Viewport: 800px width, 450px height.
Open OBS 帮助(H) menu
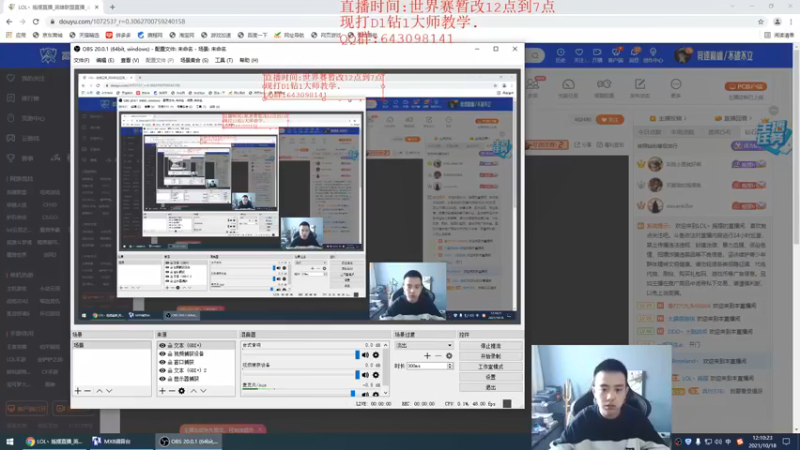tap(248, 60)
